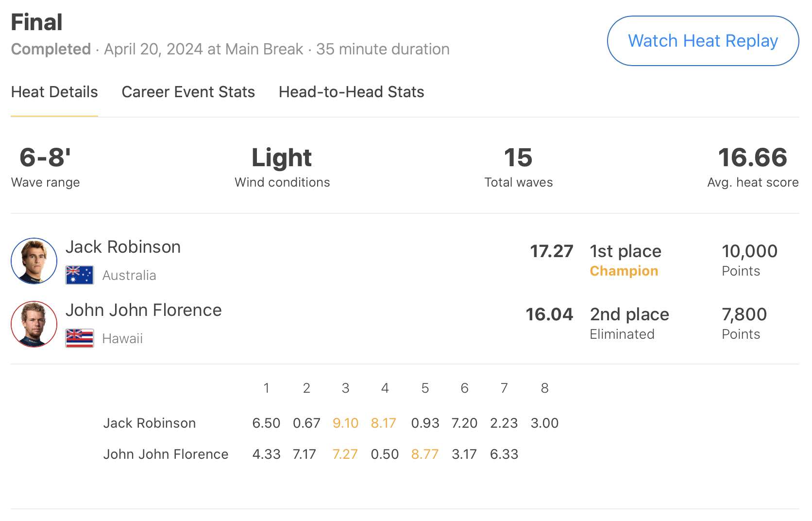Click Jack Robinson's 8.17 wave score
This screenshot has height=521, width=812.
coord(384,423)
